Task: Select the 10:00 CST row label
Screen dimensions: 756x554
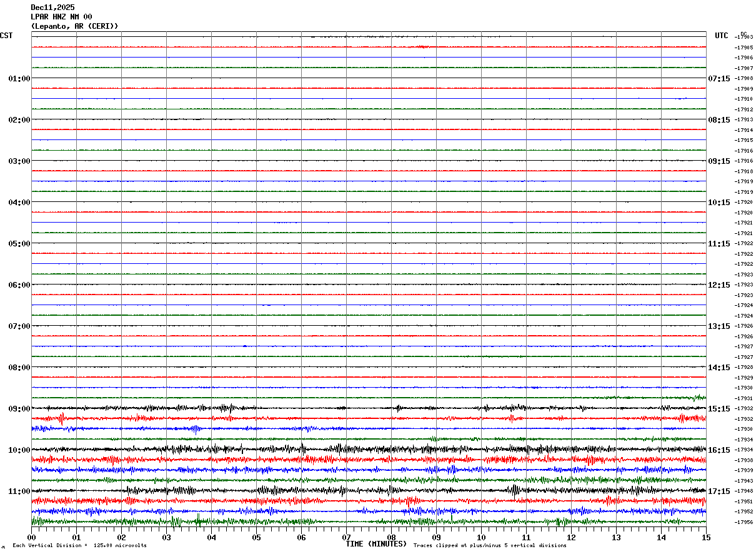Action: tap(19, 450)
